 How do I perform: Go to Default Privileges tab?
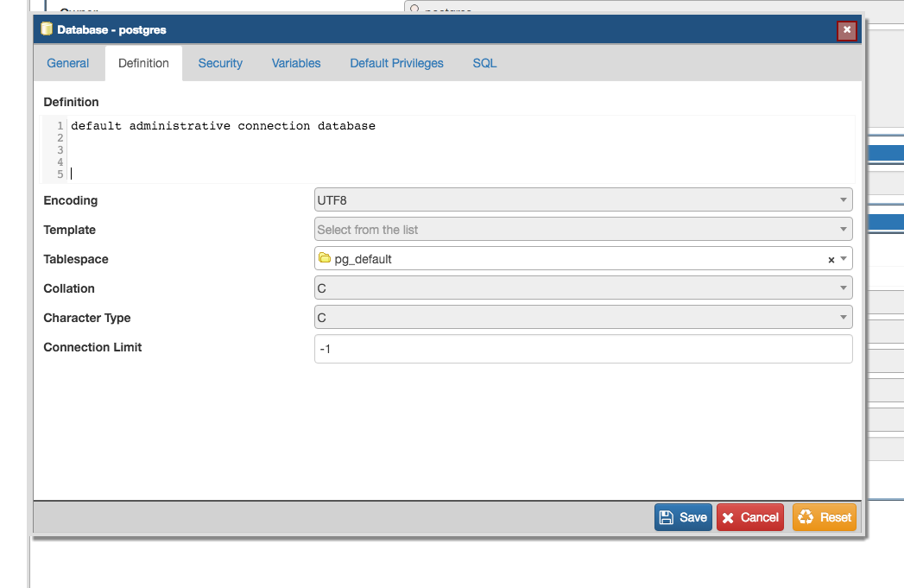tap(396, 63)
